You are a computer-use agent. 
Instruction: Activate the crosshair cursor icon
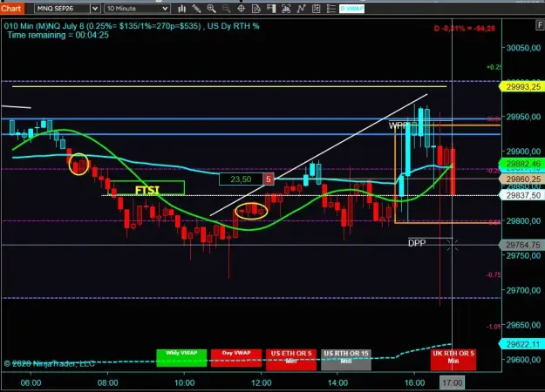pos(242,9)
